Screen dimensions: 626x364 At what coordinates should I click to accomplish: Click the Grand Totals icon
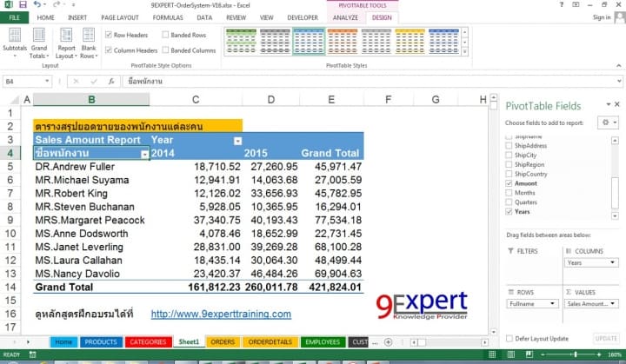(39, 42)
